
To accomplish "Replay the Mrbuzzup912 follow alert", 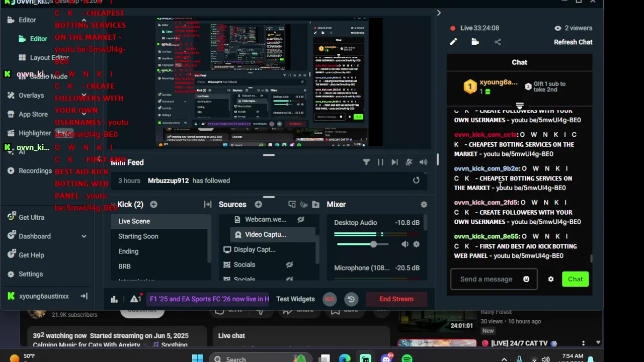I will point(416,180).
